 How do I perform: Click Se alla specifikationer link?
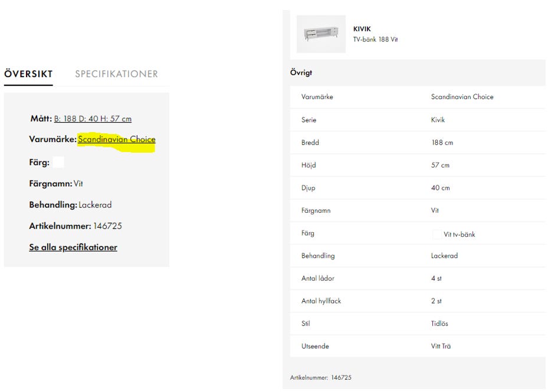[x=73, y=248]
